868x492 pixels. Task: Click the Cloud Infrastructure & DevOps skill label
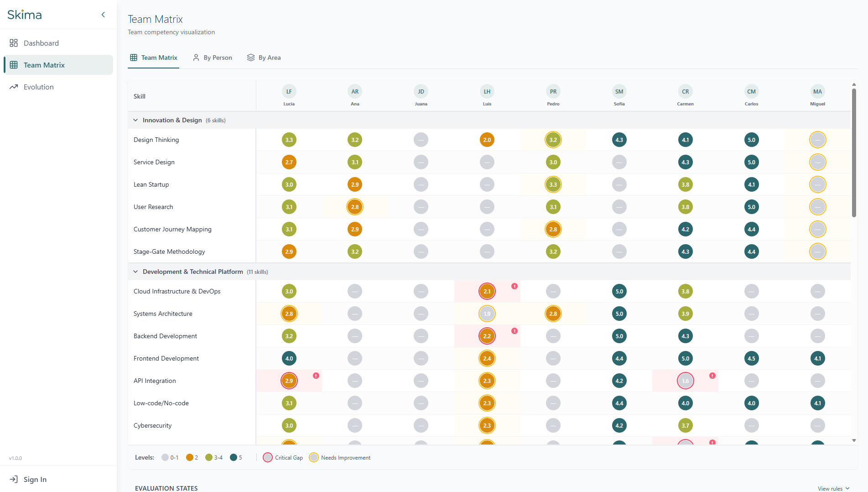pos(177,291)
